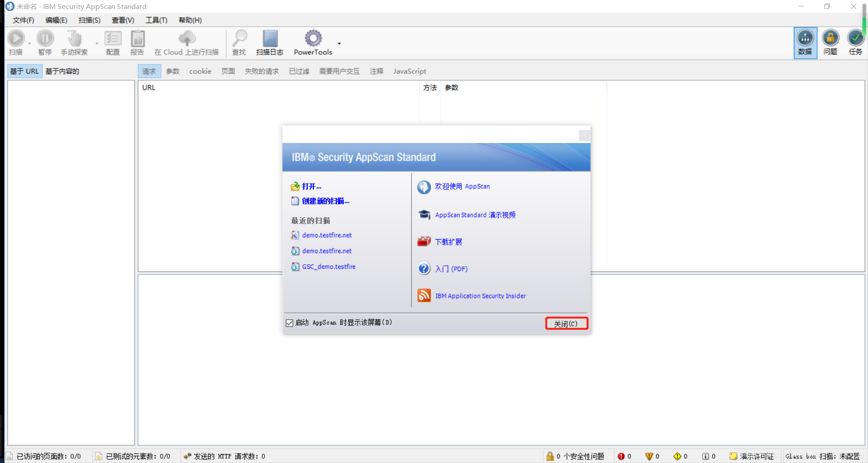Click the red high severity icon in status bar
868x463 pixels.
[x=621, y=456]
